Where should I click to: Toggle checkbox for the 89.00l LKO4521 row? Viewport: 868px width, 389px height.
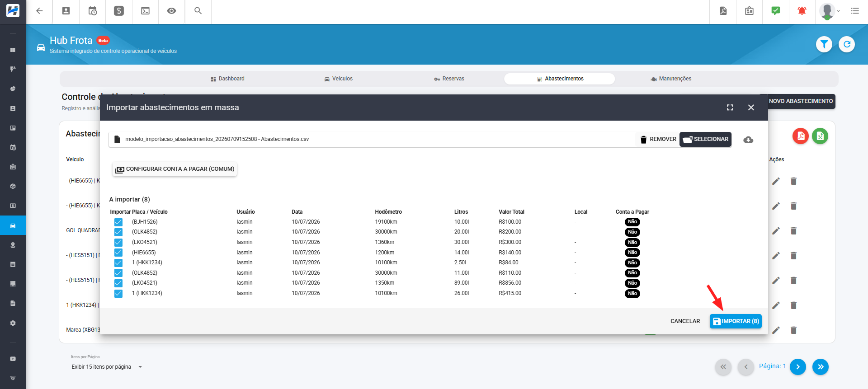point(118,283)
